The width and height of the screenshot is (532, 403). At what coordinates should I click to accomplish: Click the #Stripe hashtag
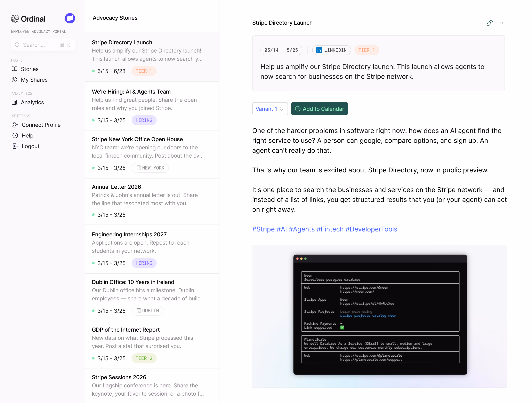point(263,229)
